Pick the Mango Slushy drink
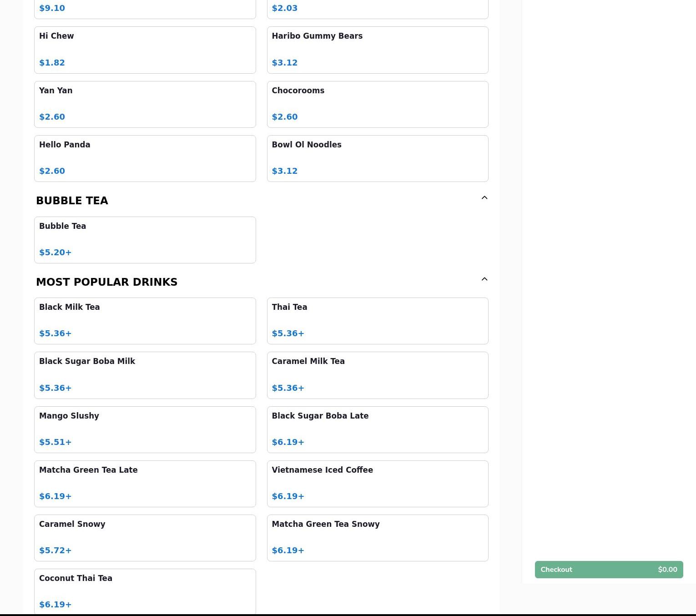 [x=145, y=429]
